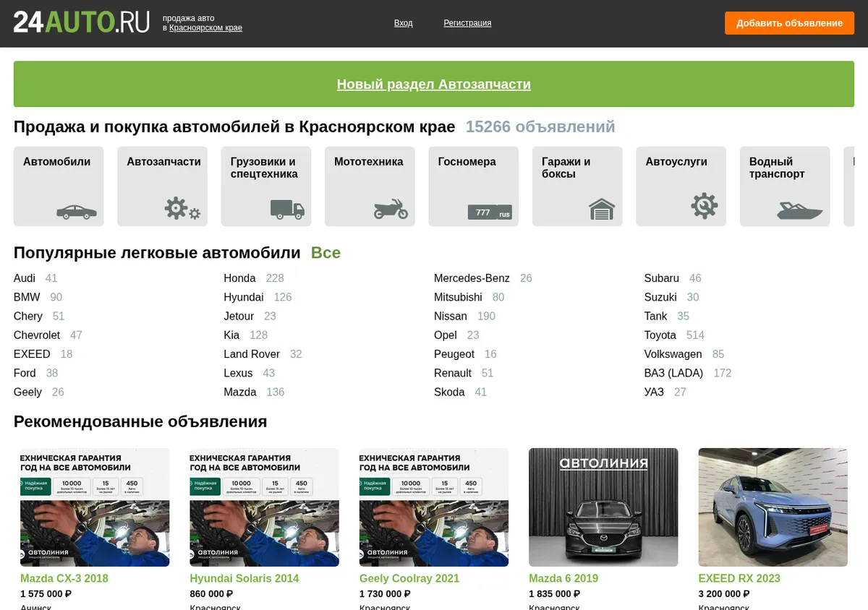This screenshot has height=610, width=868.
Task: Open Новый раздел Автозапчасти banner link
Action: [x=434, y=85]
